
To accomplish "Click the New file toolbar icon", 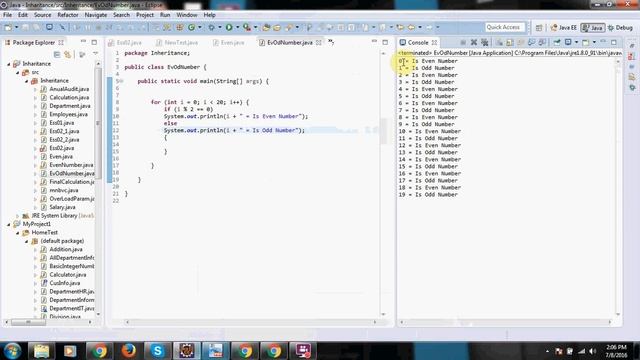I will click(x=8, y=27).
